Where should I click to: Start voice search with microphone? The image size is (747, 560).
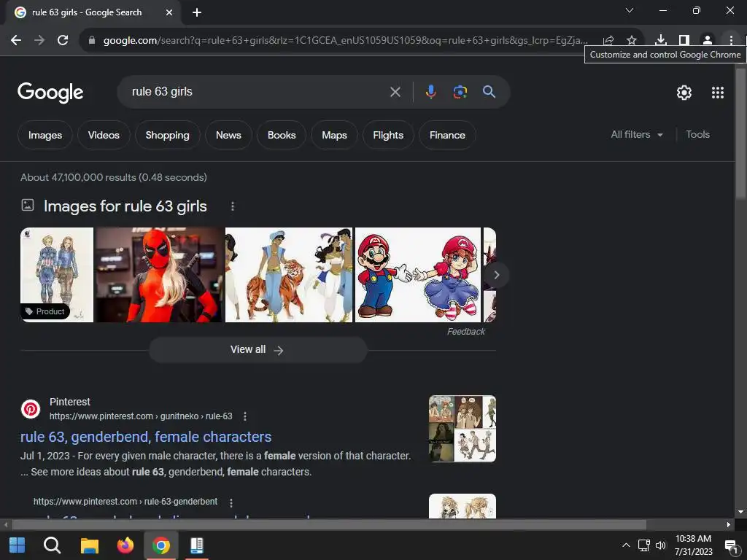[430, 92]
